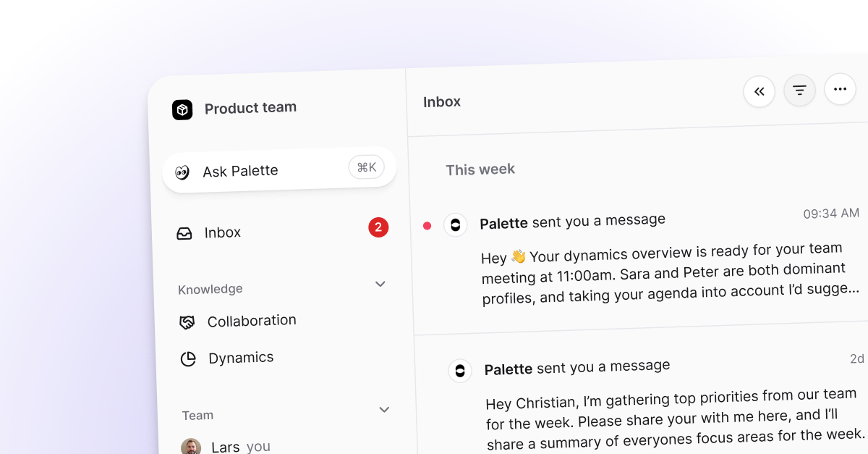This screenshot has height=454, width=868.
Task: Click the red unread count badge
Action: pyautogui.click(x=378, y=227)
